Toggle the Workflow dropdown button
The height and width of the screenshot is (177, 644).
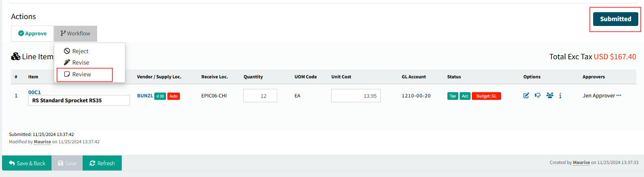75,34
